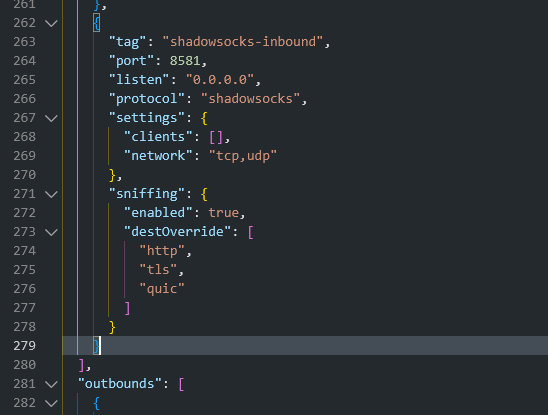Click the "quic" string entry

(162, 289)
